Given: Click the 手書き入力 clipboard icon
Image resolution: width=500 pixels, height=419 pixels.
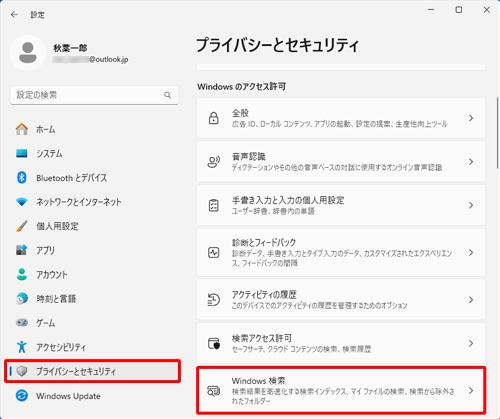Looking at the screenshot, I should tap(214, 205).
